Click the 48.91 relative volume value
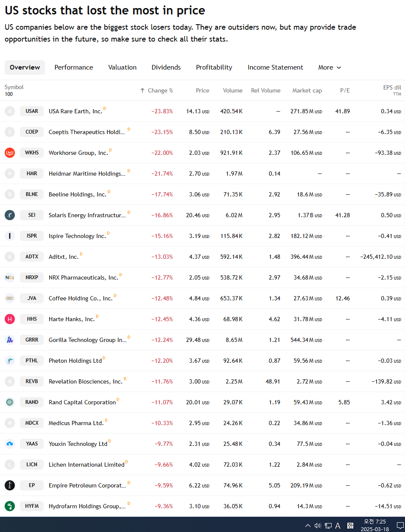 pos(273,381)
